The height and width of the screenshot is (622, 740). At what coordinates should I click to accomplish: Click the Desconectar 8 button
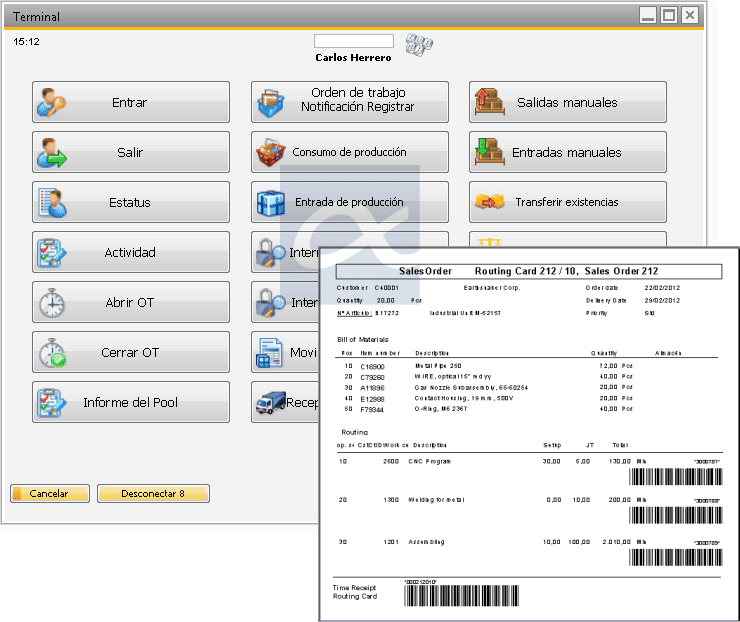(x=153, y=494)
